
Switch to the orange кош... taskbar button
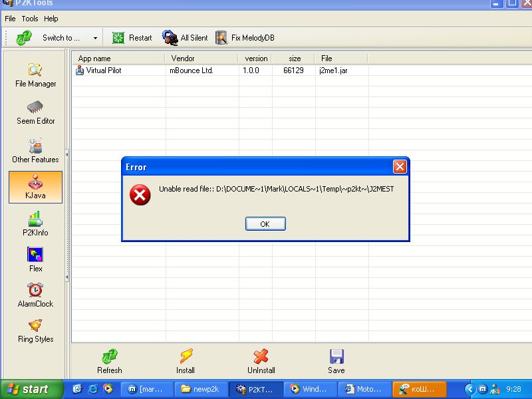[x=419, y=389]
